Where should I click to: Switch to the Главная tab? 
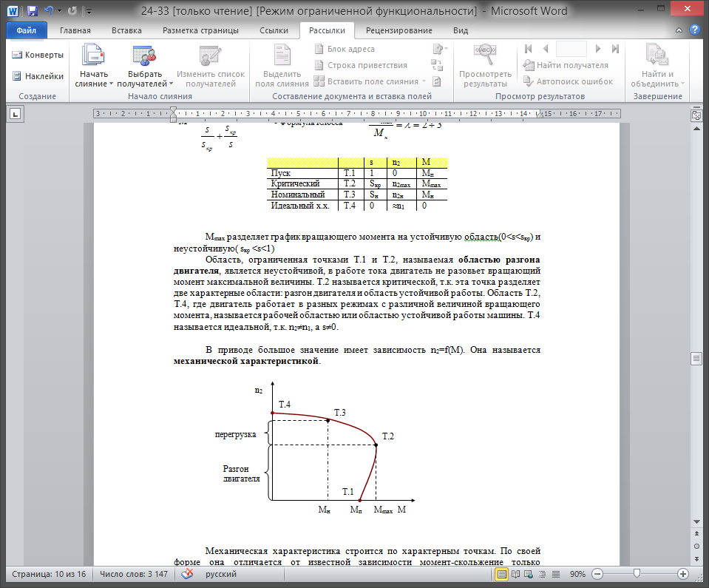[75, 30]
